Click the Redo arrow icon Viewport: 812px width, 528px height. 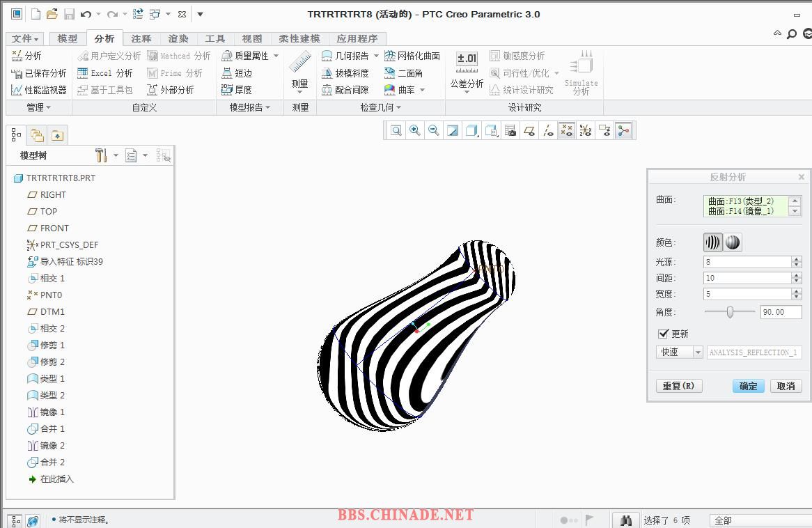click(112, 14)
